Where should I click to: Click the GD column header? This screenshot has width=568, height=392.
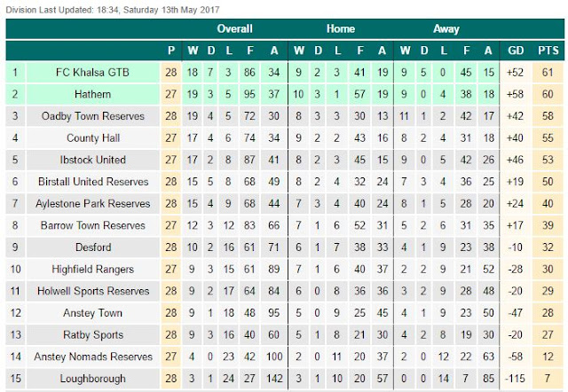point(516,51)
